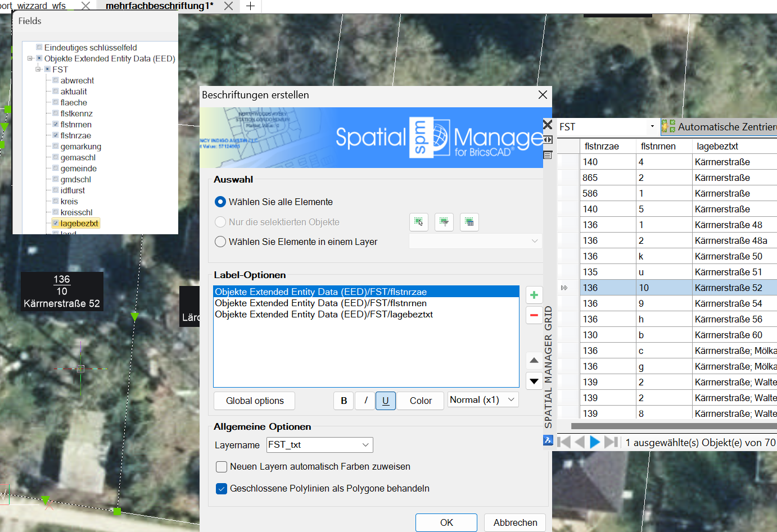Toggle bold label formatting
The image size is (777, 532).
[344, 401]
